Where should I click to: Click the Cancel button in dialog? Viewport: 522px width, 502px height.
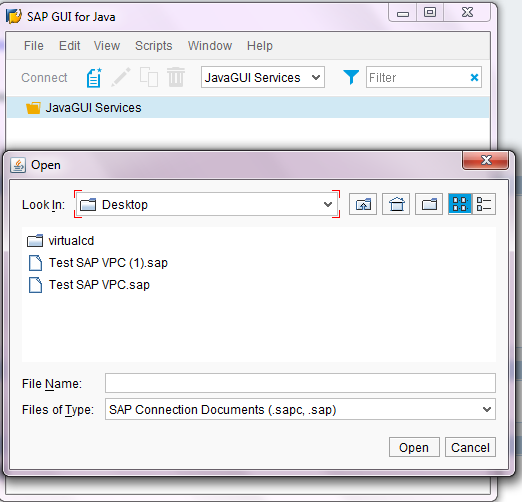pyautogui.click(x=470, y=447)
